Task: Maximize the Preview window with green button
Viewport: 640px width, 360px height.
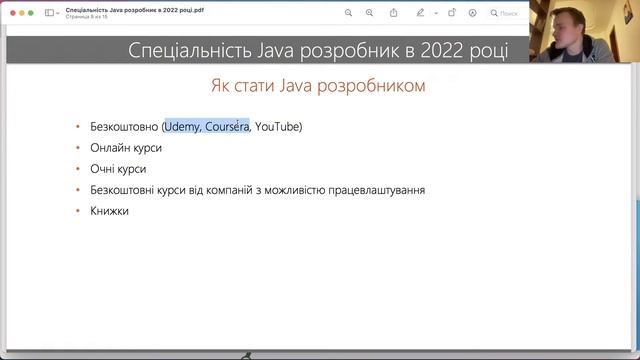Action: click(31, 13)
